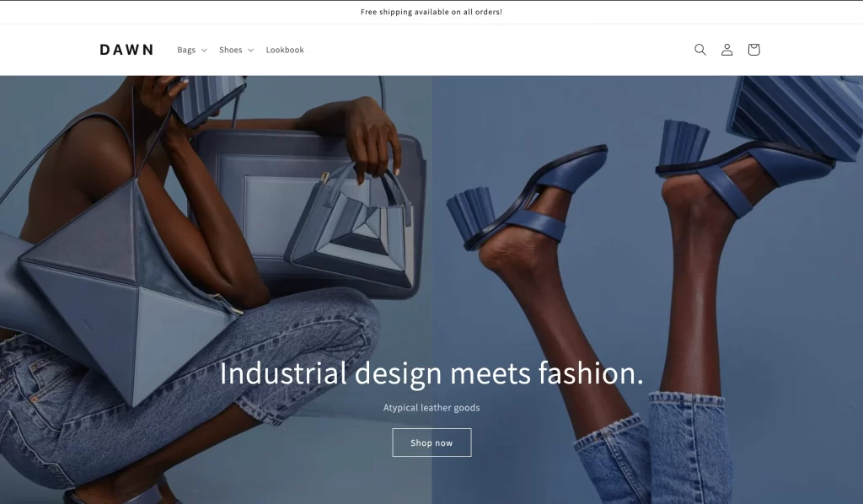The height and width of the screenshot is (504, 863).
Task: Select the free shipping announcement text
Action: click(431, 12)
